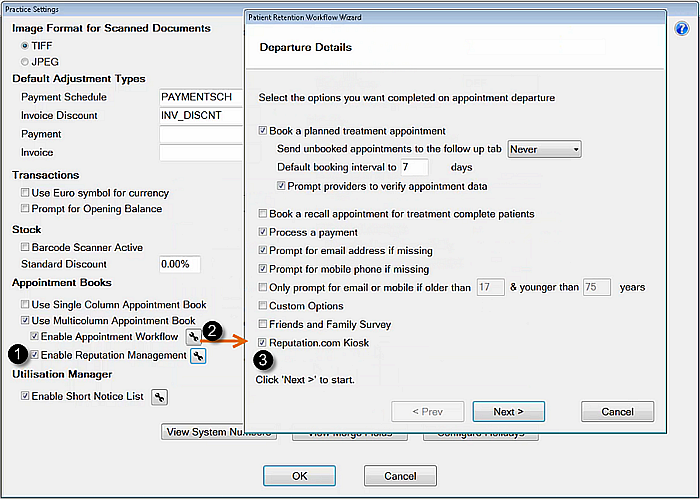Toggle Prompt providers to verify appointment data

pos(281,186)
